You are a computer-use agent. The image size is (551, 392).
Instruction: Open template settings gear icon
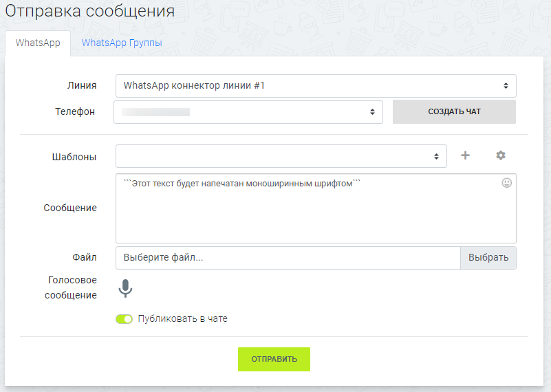coord(501,156)
